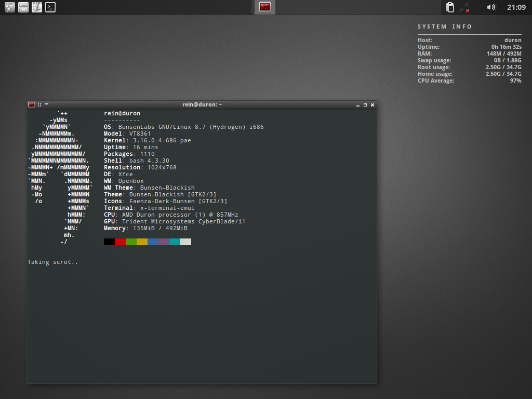This screenshot has height=399, width=532.
Task: Maximize the rein@duron terminal window
Action: pos(365,105)
